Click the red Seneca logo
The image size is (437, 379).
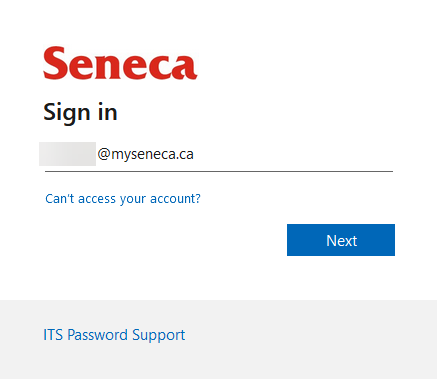(x=120, y=63)
